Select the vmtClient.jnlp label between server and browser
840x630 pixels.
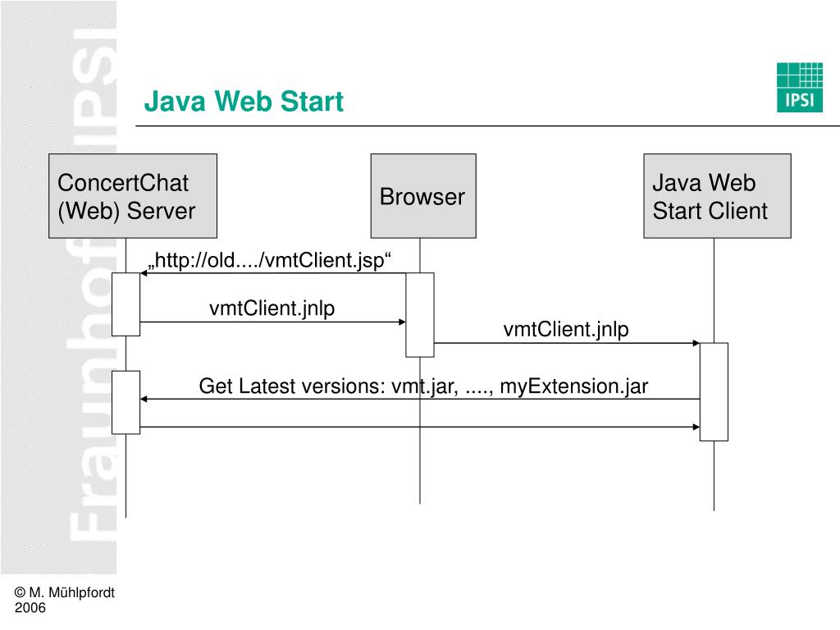click(x=272, y=308)
